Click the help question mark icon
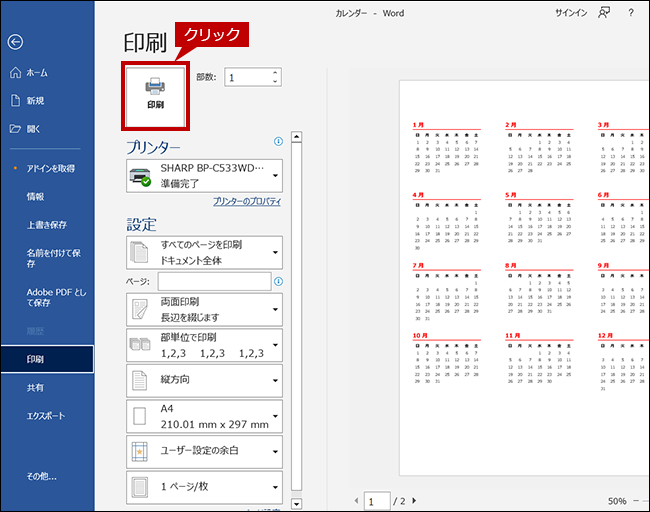 pyautogui.click(x=631, y=13)
